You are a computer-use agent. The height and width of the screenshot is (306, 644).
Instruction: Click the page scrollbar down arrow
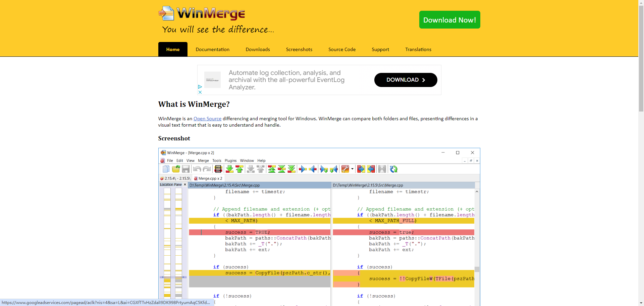(641, 303)
